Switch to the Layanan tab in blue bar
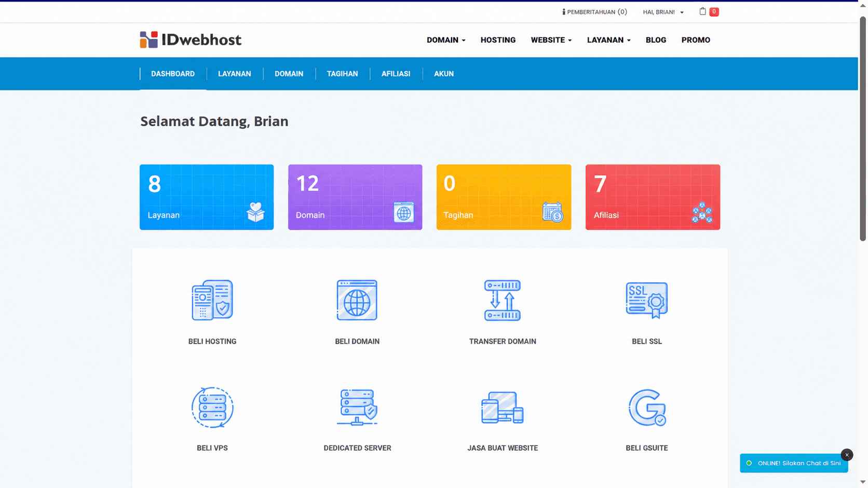 coord(235,74)
